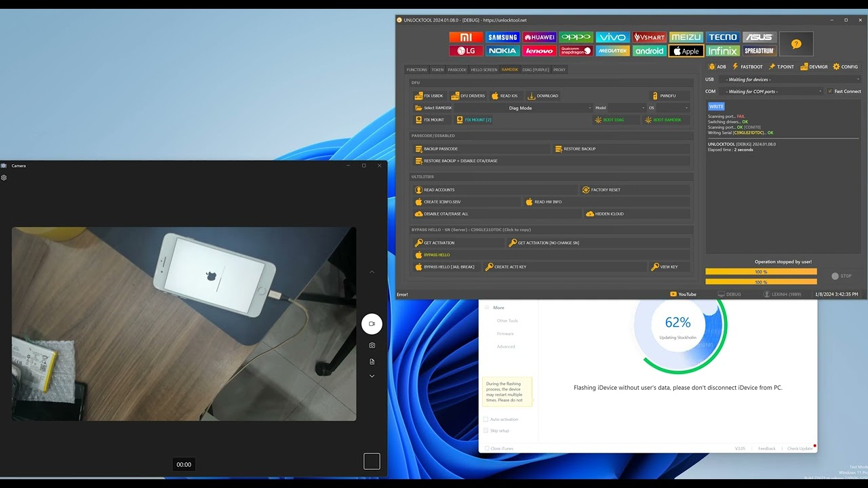Viewport: 868px width, 488px height.
Task: Launch DEVMGR device manager
Action: coord(814,66)
